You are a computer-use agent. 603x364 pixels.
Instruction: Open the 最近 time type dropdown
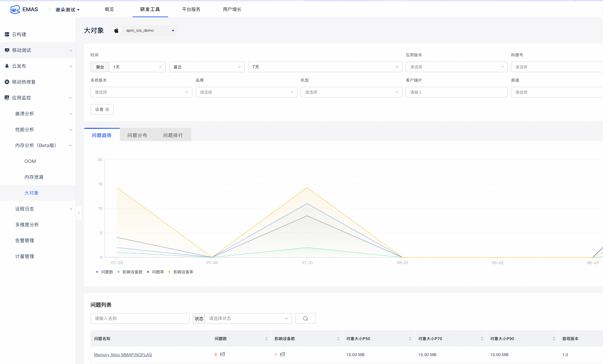207,67
